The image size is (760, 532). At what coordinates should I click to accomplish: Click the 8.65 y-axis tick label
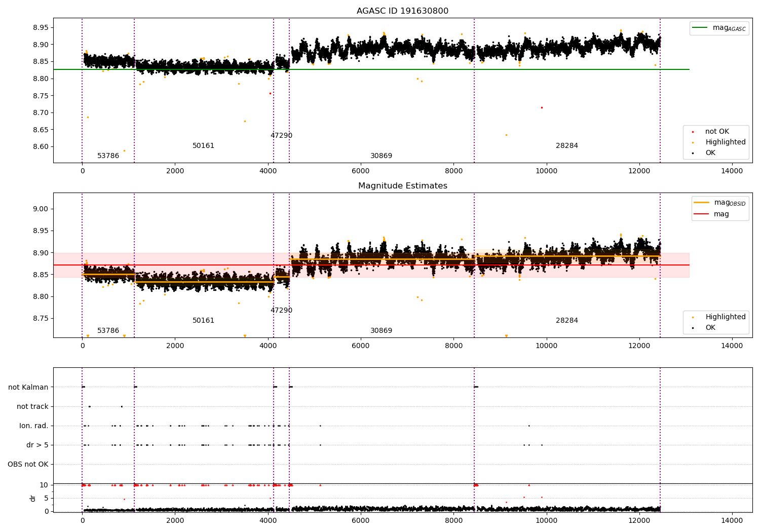coord(41,130)
